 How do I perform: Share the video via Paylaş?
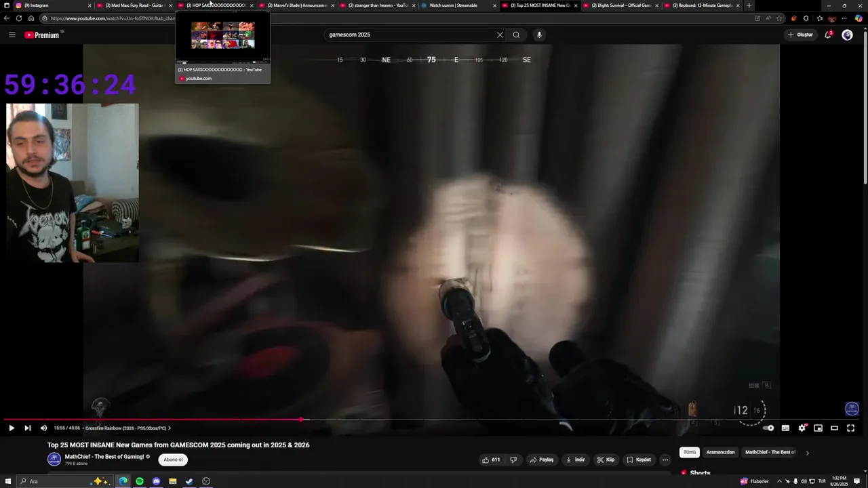coord(541,460)
